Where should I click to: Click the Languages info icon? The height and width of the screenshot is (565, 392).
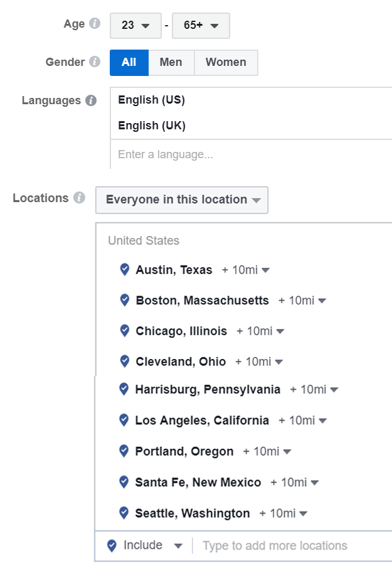click(x=91, y=100)
